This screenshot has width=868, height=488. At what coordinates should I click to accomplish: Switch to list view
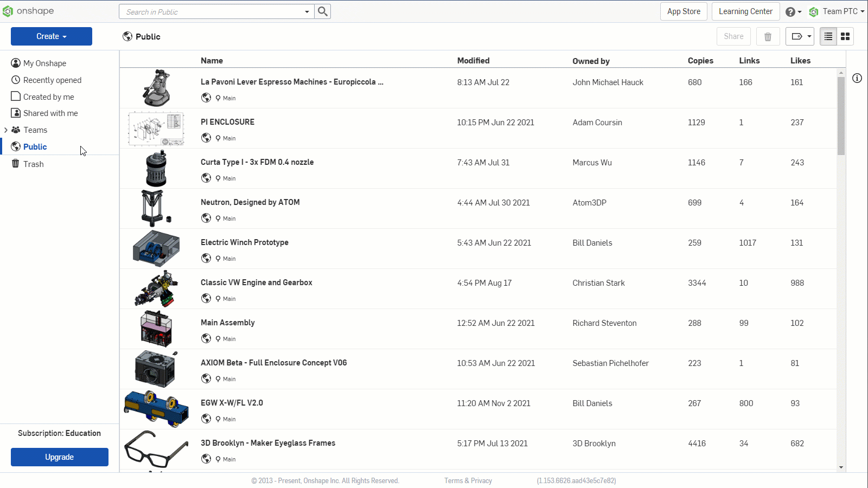828,36
